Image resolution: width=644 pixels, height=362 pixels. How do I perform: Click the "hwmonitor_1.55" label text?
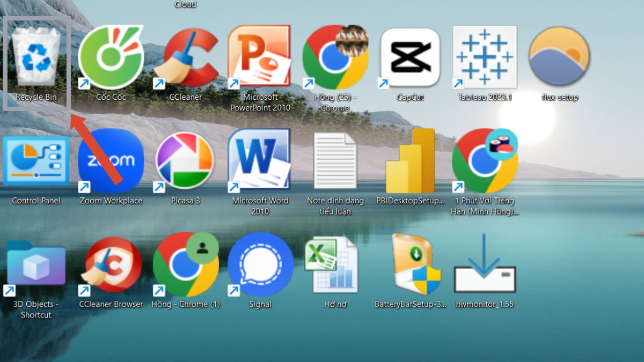point(485,304)
